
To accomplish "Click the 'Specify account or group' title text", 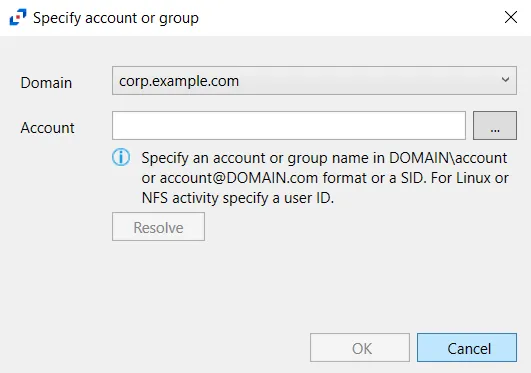I will 116,18.
